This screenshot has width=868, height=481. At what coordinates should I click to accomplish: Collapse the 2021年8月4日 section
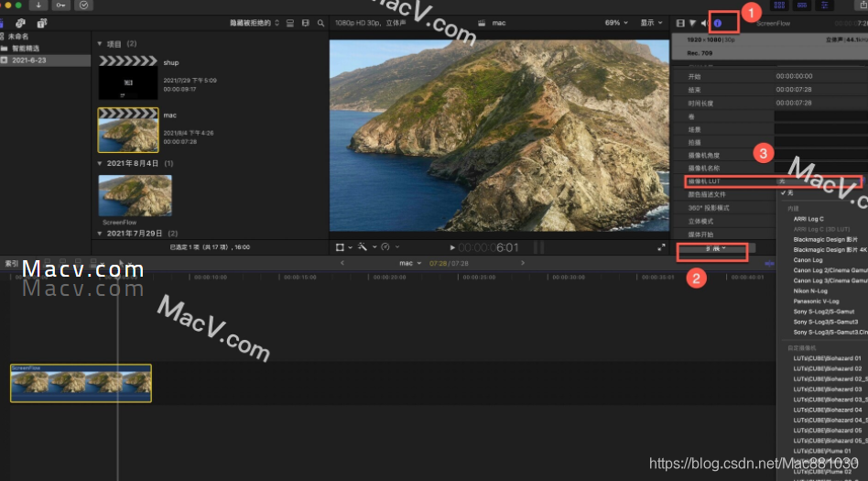click(x=100, y=163)
